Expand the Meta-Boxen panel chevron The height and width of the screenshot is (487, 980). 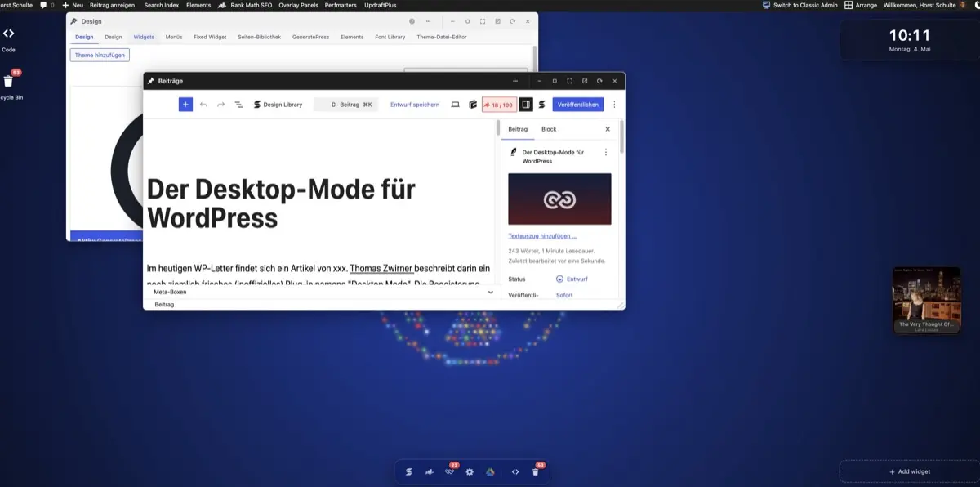coord(490,292)
